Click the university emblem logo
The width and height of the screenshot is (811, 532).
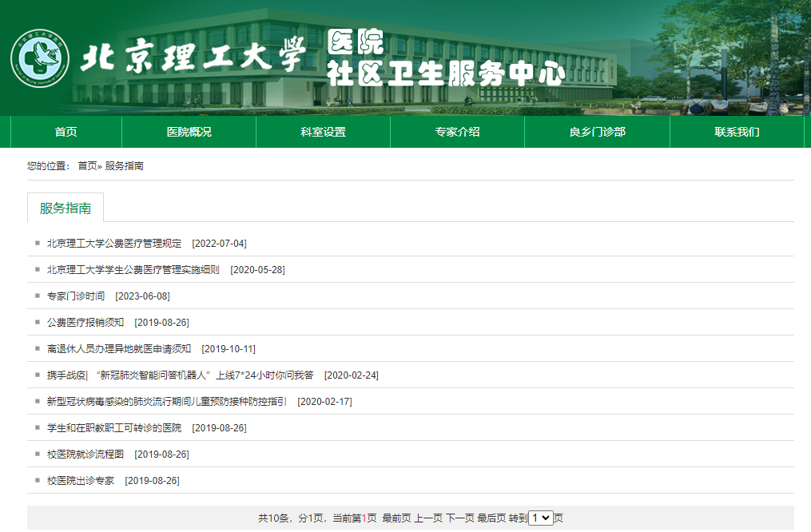click(x=40, y=59)
